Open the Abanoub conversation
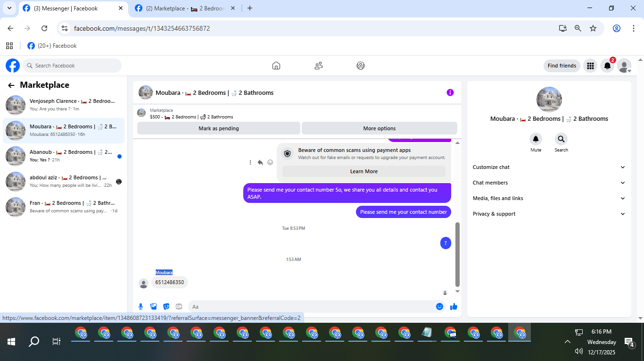 [64, 156]
